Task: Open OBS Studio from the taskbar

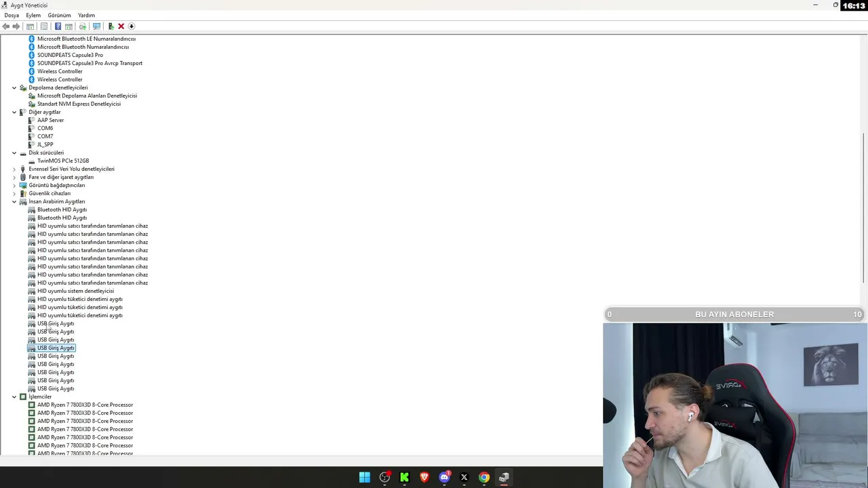Action: coord(384,477)
